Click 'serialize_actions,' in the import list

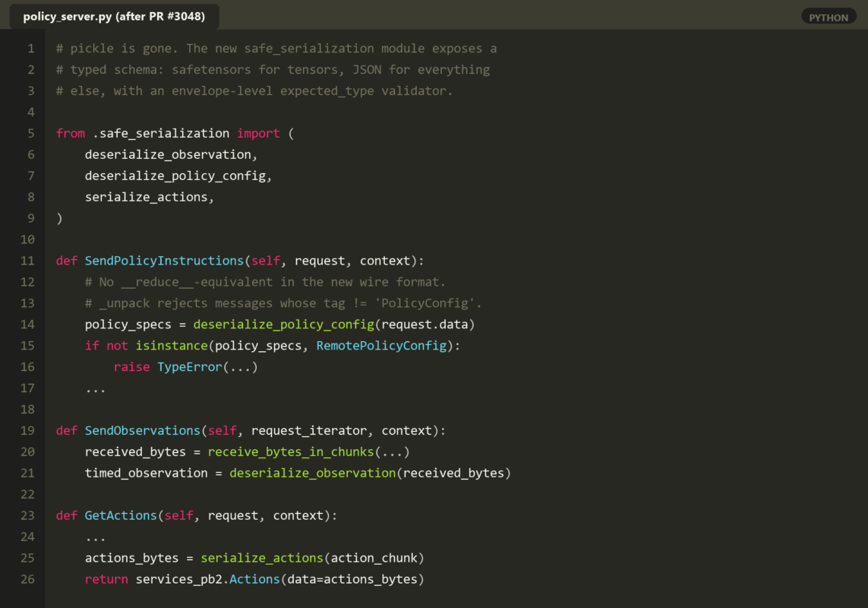tap(150, 198)
